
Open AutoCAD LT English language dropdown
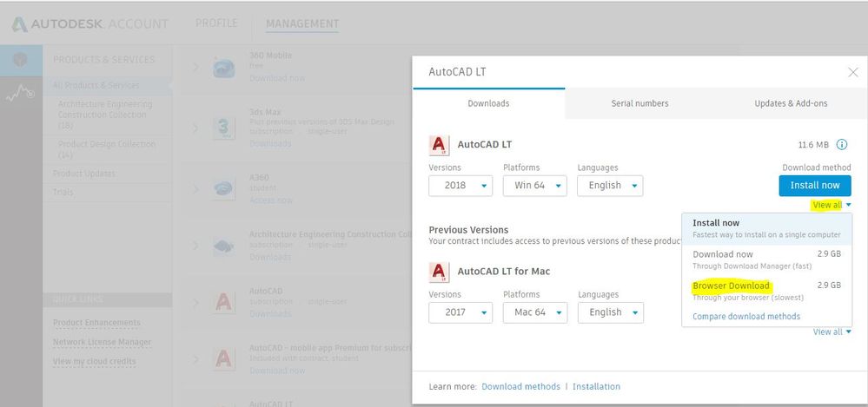[x=610, y=185]
